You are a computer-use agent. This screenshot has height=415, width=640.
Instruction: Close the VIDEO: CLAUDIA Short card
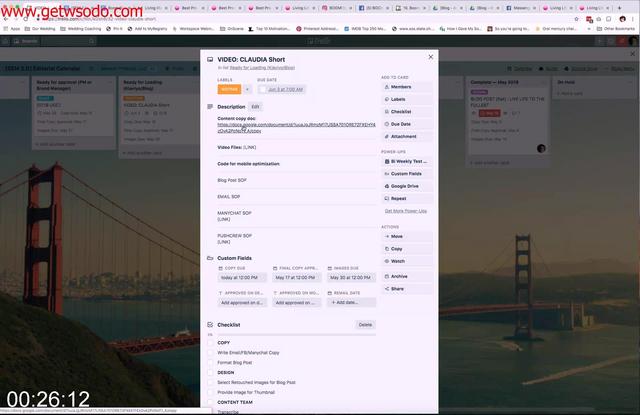point(431,57)
